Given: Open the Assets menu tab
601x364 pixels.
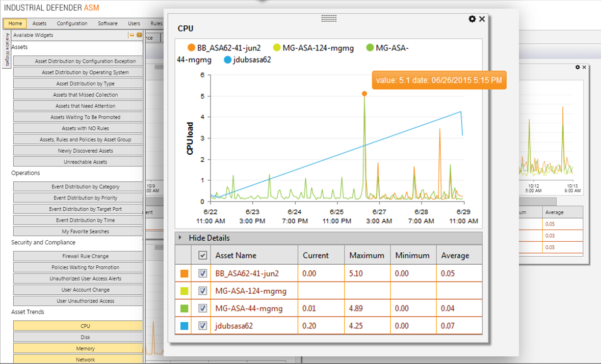Looking at the screenshot, I should [39, 23].
